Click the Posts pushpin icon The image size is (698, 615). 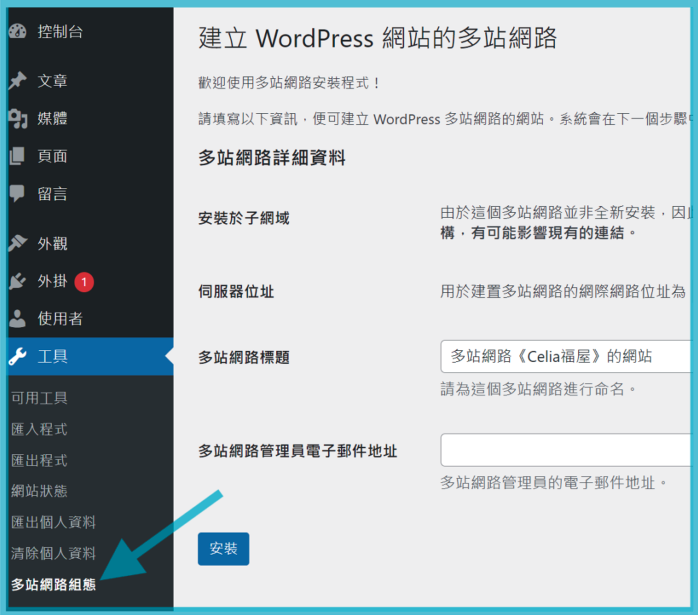point(17,81)
